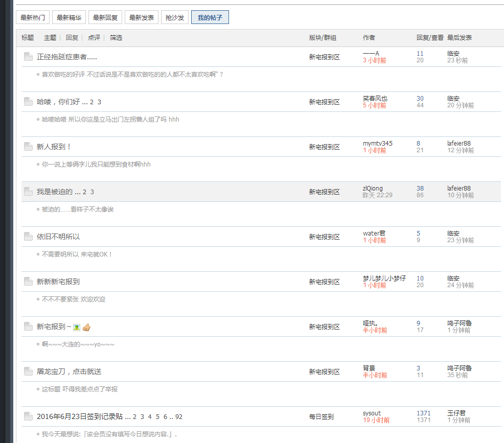Image resolution: width=504 pixels, height=443 pixels.
Task: Filter list by 回复 type
Action: tap(72, 38)
